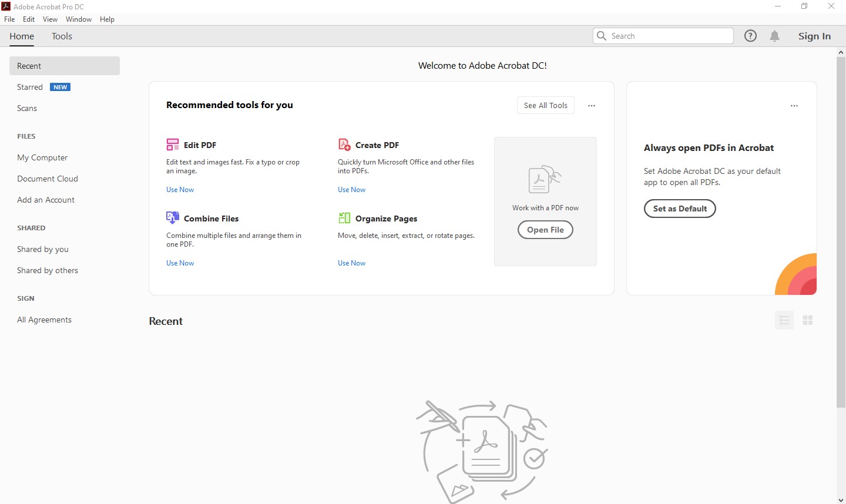Open the View menu
Image resolution: width=846 pixels, height=504 pixels.
pos(50,19)
